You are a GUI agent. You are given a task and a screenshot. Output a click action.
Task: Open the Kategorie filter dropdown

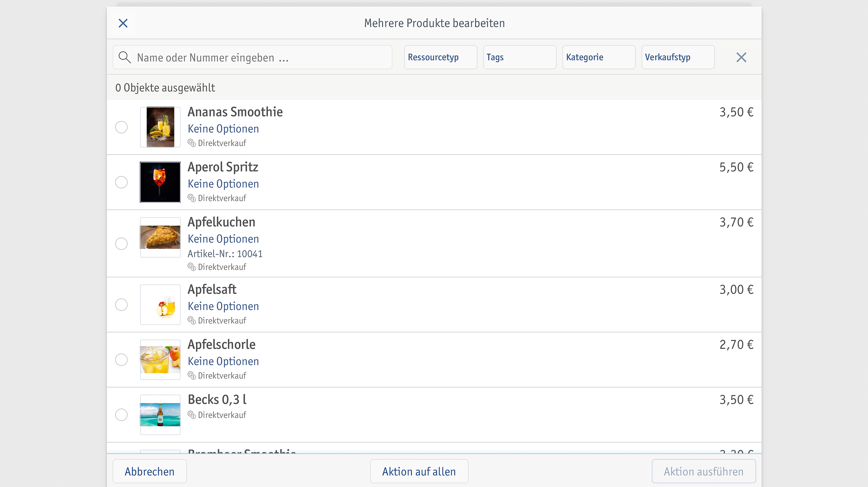599,57
